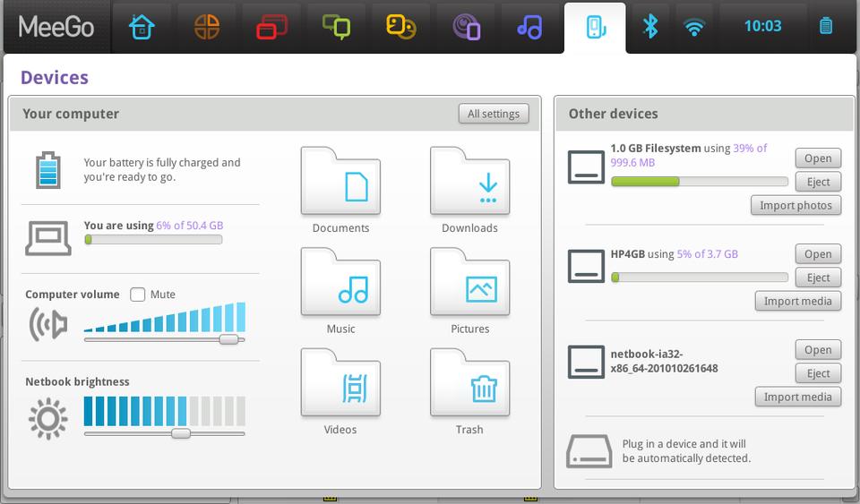Eject the 1.0 GB Filesystem device

tap(818, 182)
